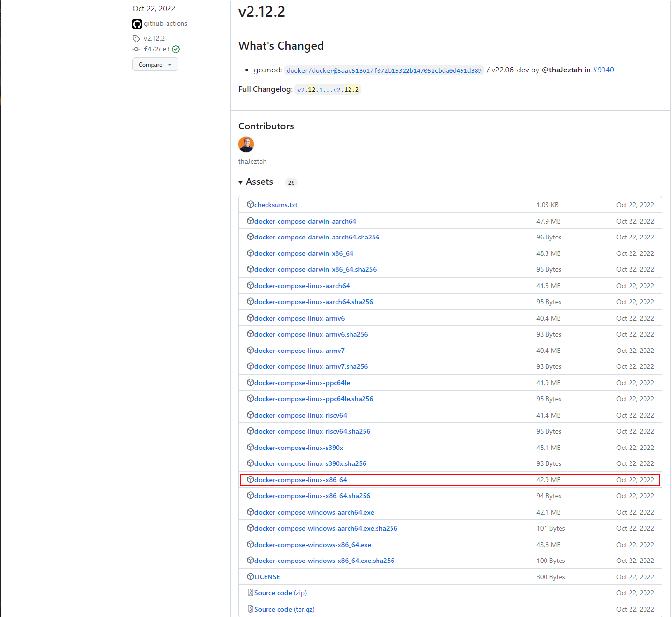Click package icon next to docker-compose-linux-armv7
This screenshot has width=672, height=617.
tap(251, 350)
